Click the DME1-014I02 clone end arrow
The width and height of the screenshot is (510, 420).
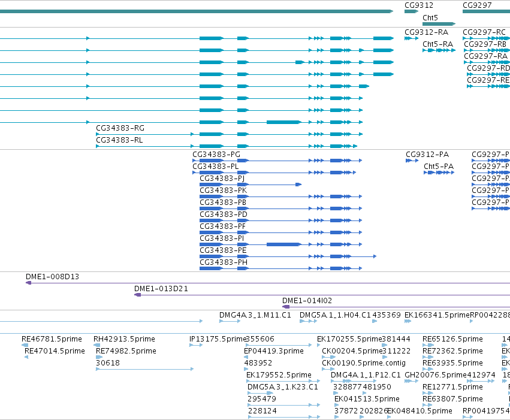tap(286, 307)
